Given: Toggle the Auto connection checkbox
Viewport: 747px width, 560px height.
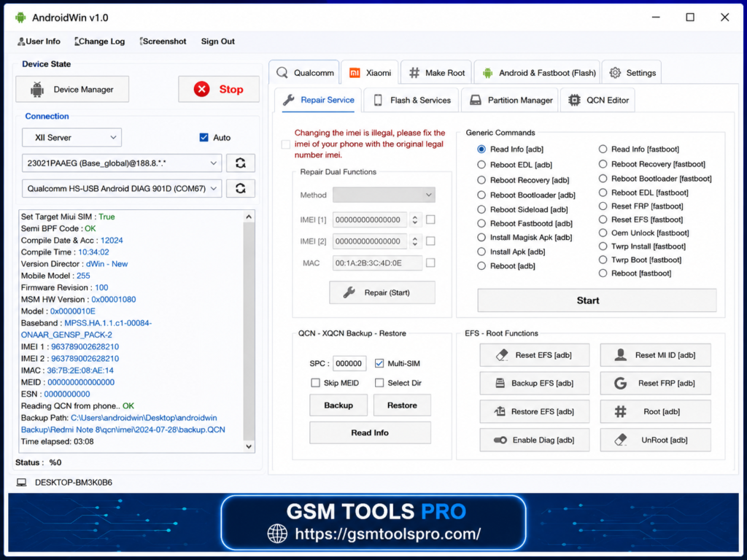Looking at the screenshot, I should (x=204, y=138).
